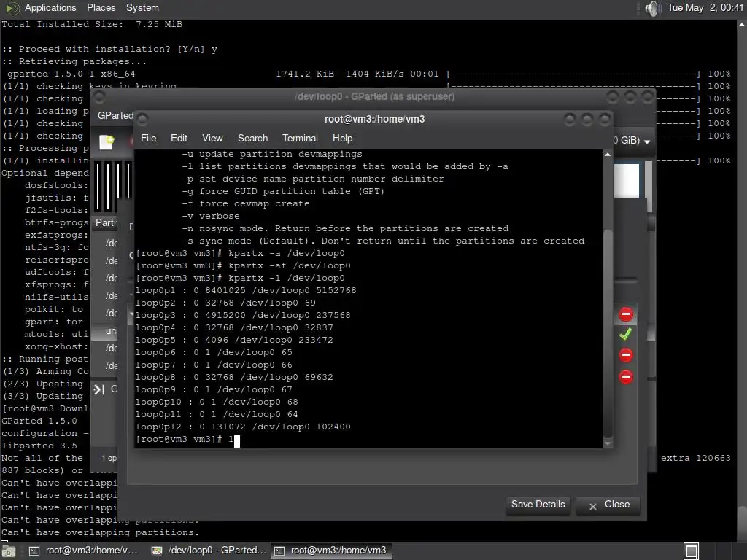Click the command 'kpartx -af /dev/loop0'
The image size is (747, 560).
click(289, 265)
